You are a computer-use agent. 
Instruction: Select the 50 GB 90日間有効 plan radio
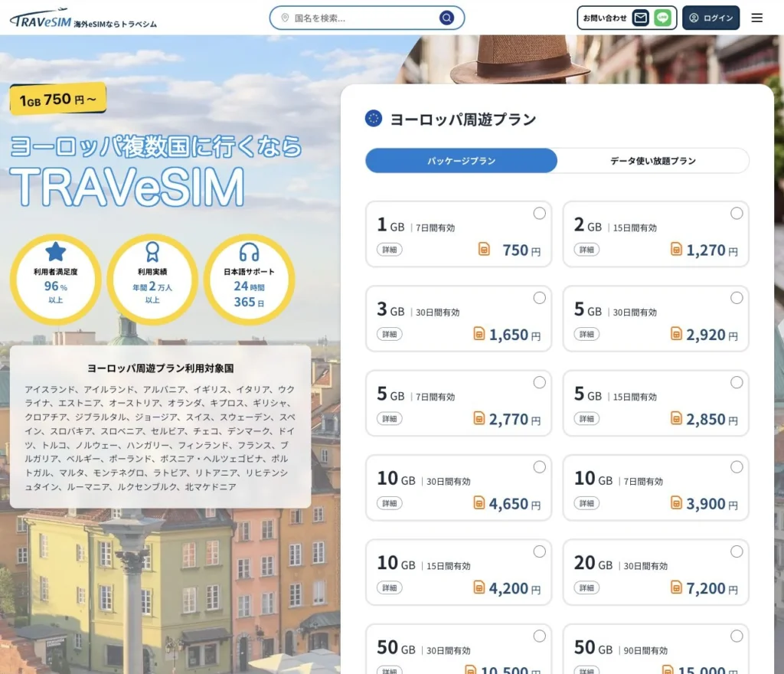(737, 636)
